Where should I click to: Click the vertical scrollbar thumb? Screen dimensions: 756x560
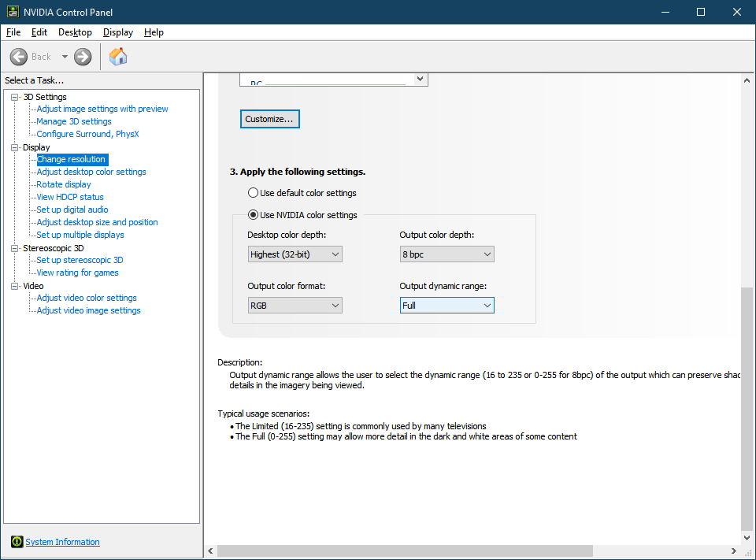[x=747, y=408]
